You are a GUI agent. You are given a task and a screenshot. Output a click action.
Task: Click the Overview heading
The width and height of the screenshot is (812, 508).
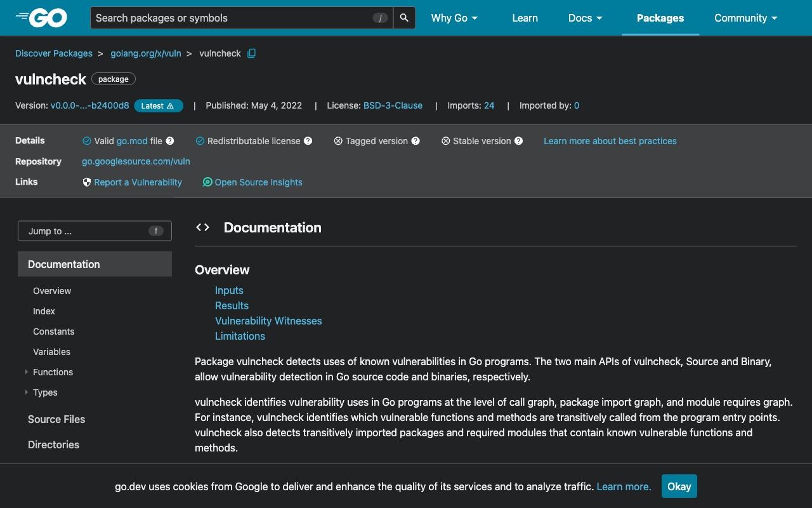pyautogui.click(x=222, y=270)
